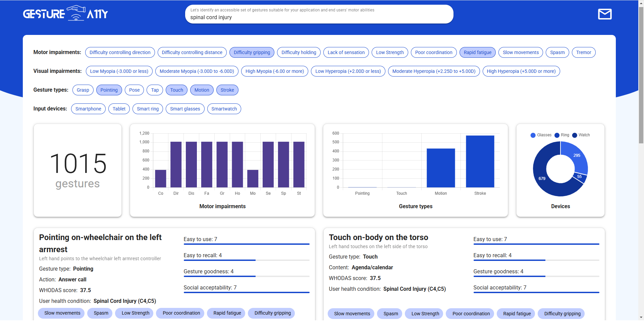Select the Smartwatch input device chip
This screenshot has width=644, height=322.
point(224,109)
